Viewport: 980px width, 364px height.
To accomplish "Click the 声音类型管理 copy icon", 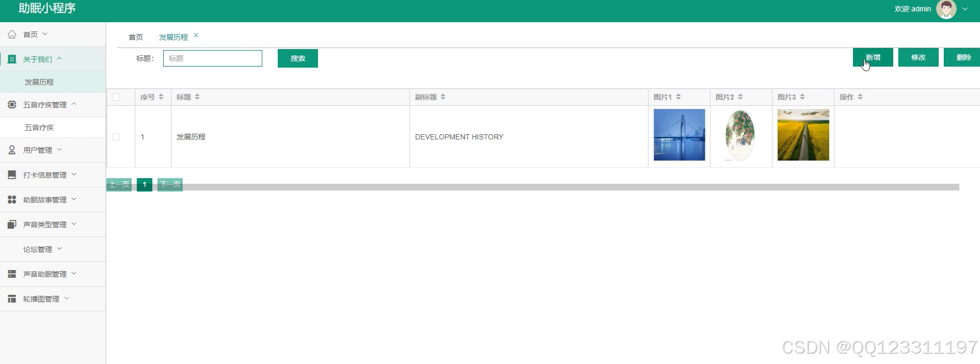I will [12, 225].
